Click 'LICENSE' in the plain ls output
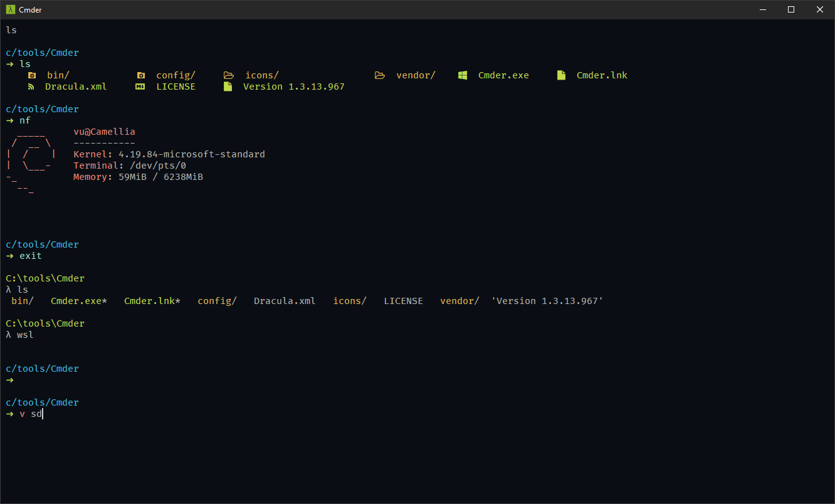The image size is (835, 504). tap(403, 301)
